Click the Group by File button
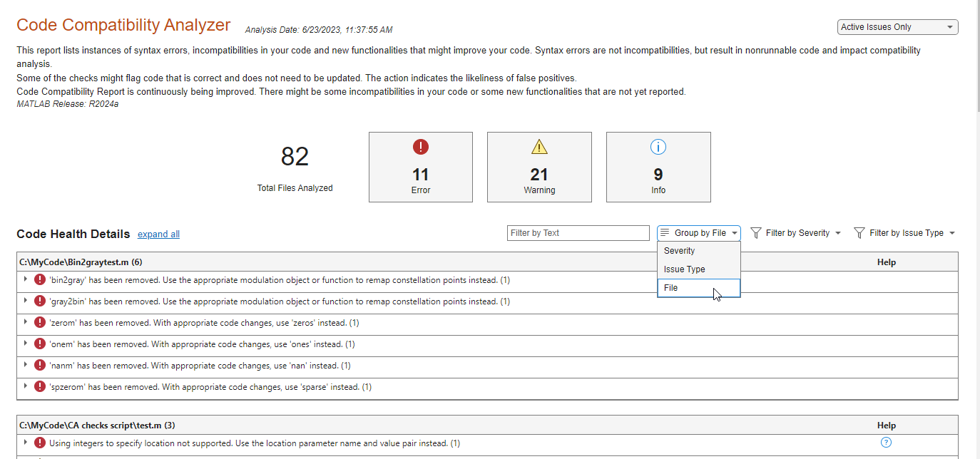This screenshot has height=459, width=980. [x=698, y=232]
